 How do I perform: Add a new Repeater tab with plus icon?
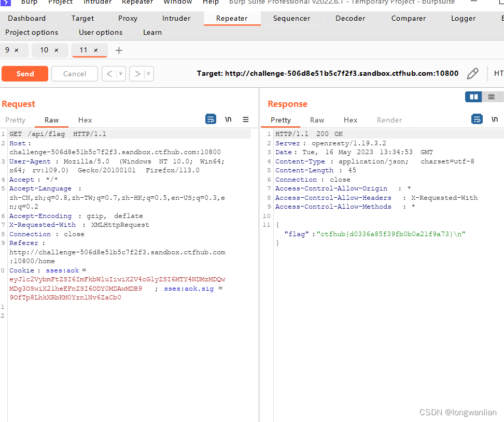119,50
